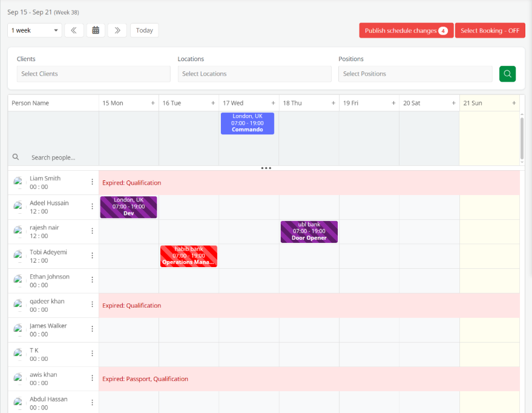This screenshot has height=413, width=532.
Task: Open the Commando shift on Wednesday
Action: (247, 123)
